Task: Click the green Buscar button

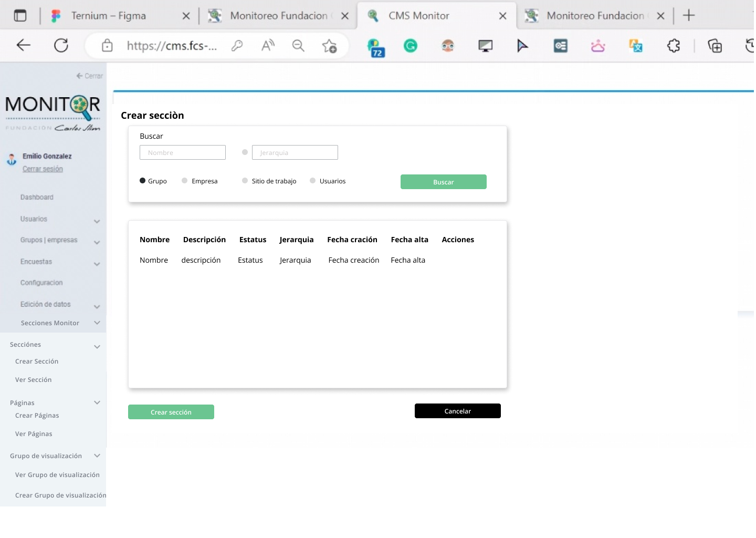Action: (443, 182)
